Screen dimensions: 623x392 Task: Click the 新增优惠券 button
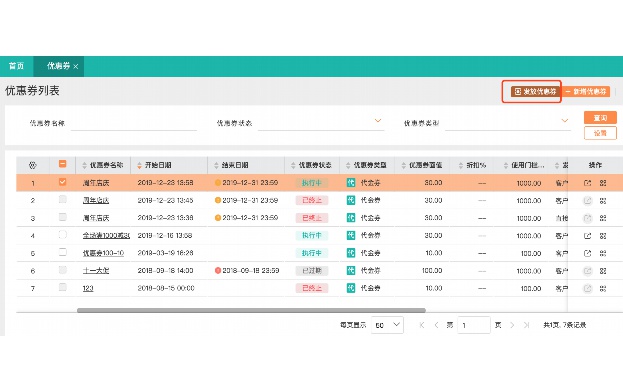click(586, 91)
